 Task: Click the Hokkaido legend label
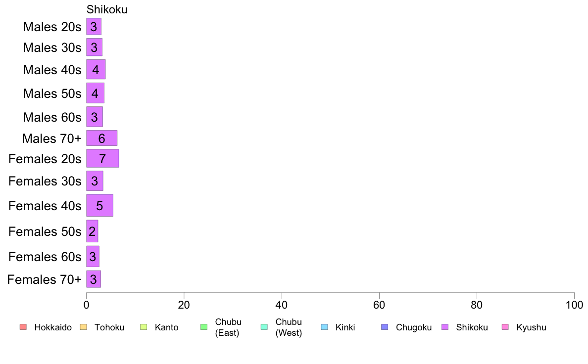pyautogui.click(x=53, y=327)
